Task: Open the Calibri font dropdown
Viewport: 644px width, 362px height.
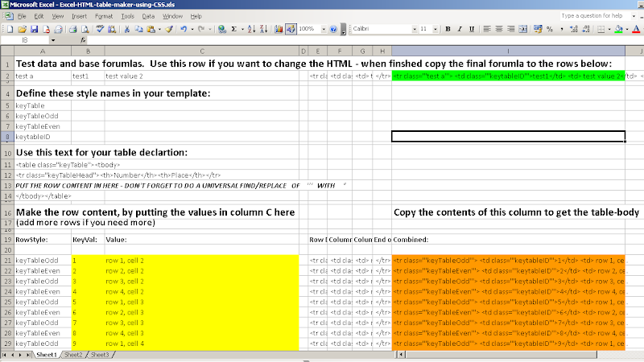Action: pyautogui.click(x=415, y=29)
